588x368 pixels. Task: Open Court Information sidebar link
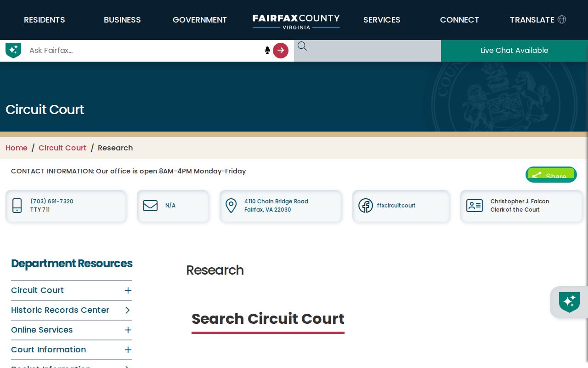48,350
